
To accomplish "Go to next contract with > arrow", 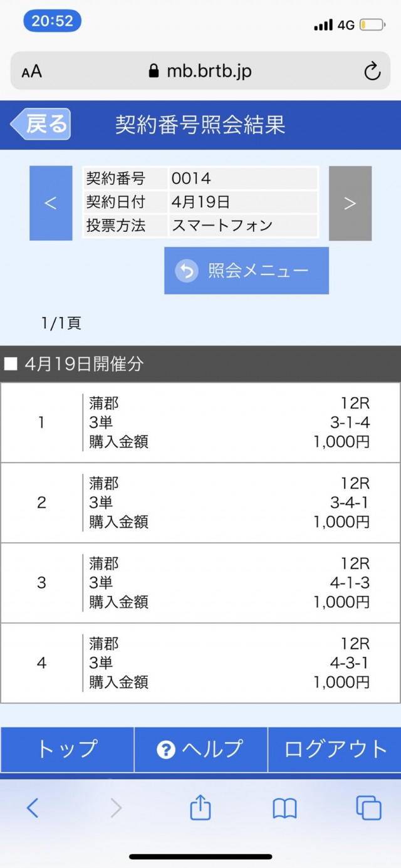I will point(350,203).
